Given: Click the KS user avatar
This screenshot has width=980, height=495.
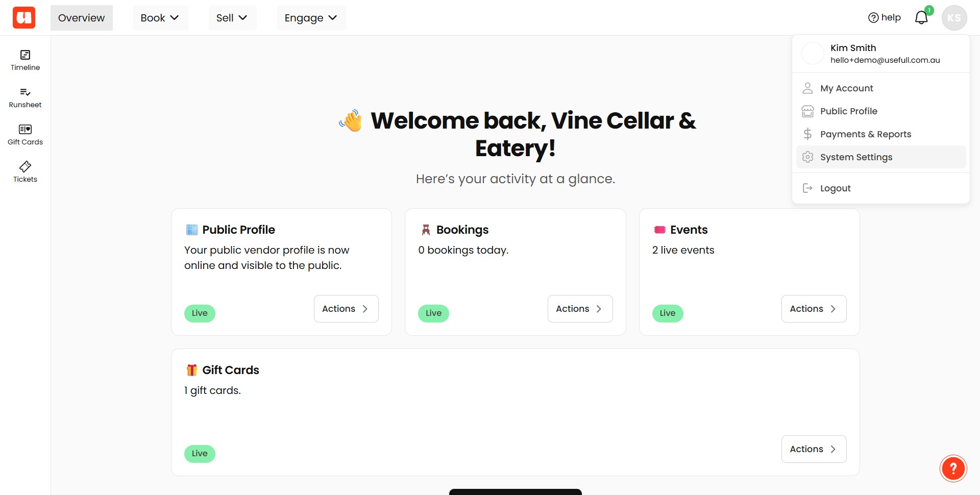Looking at the screenshot, I should (x=954, y=18).
